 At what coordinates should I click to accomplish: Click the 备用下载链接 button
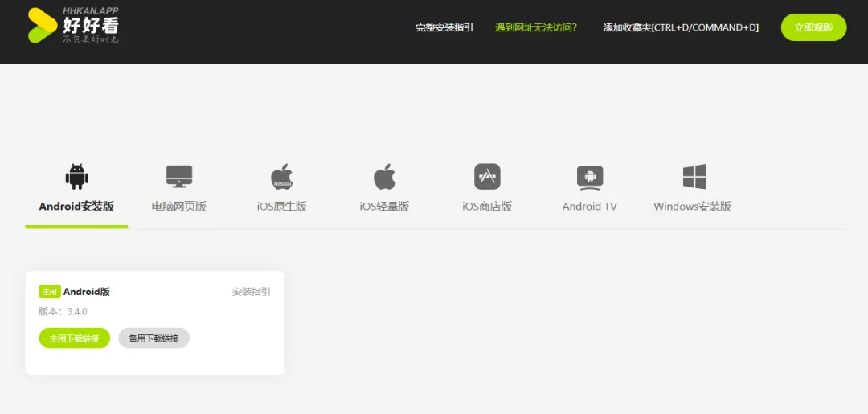point(154,338)
